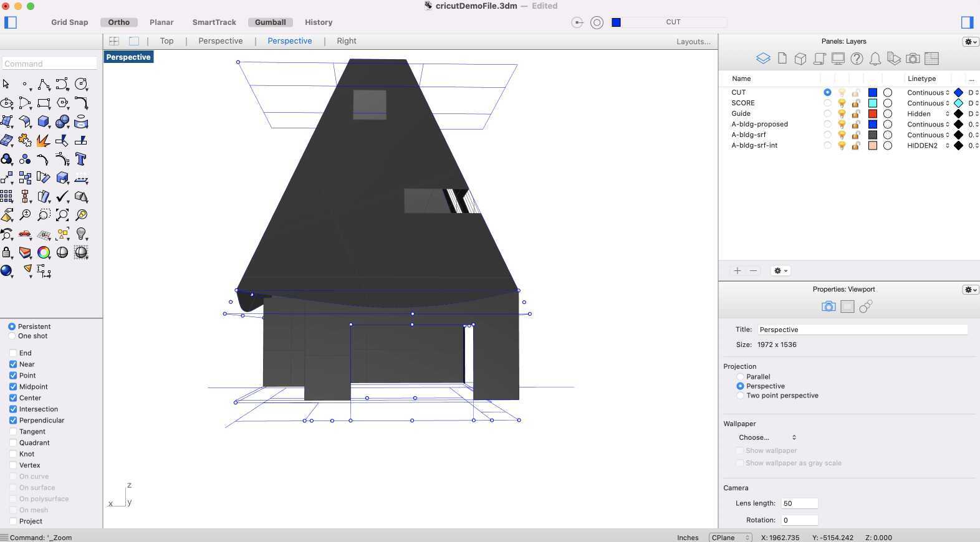Click the red car render tool icon
The width and height of the screenshot is (980, 542).
[x=25, y=234]
